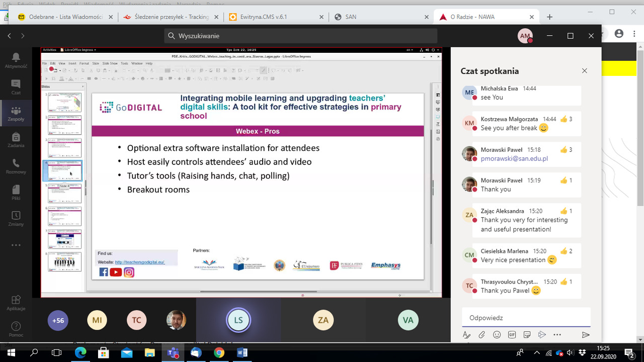This screenshot has height=362, width=644.
Task: Go forward with the Teams forward arrow
Action: click(23, 36)
